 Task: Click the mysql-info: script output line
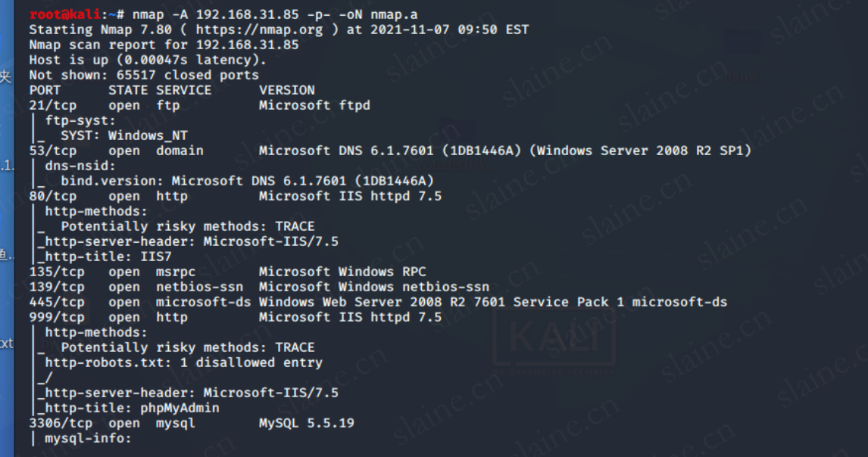[87, 438]
